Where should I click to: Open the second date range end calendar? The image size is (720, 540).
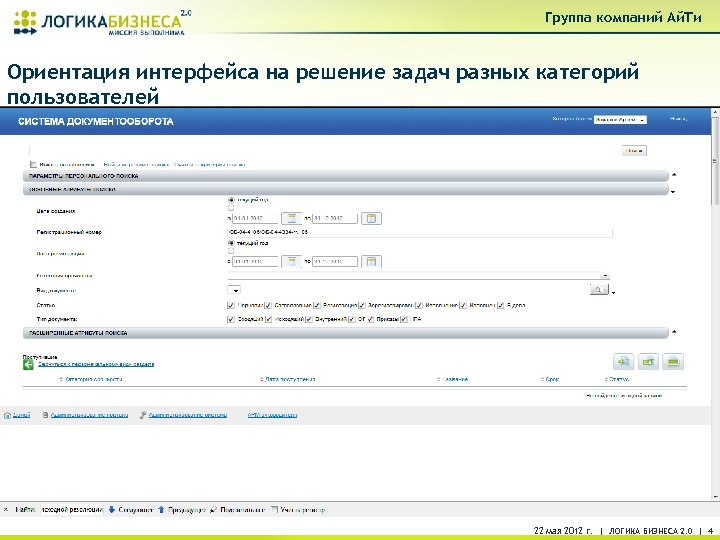[371, 261]
